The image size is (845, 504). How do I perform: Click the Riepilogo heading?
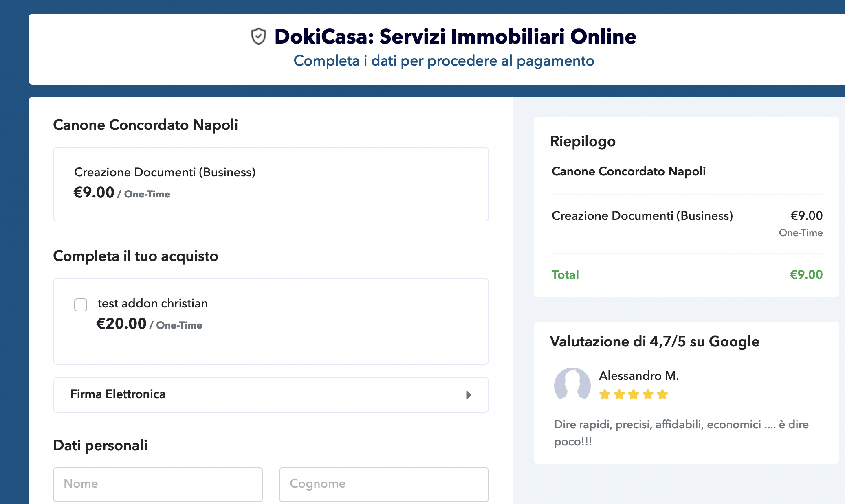pyautogui.click(x=583, y=141)
